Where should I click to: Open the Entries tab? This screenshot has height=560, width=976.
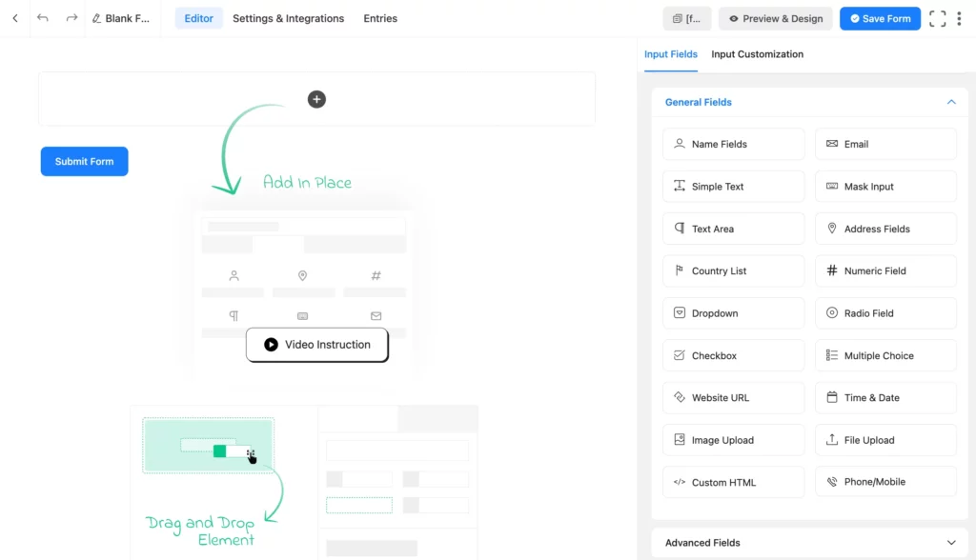click(380, 19)
